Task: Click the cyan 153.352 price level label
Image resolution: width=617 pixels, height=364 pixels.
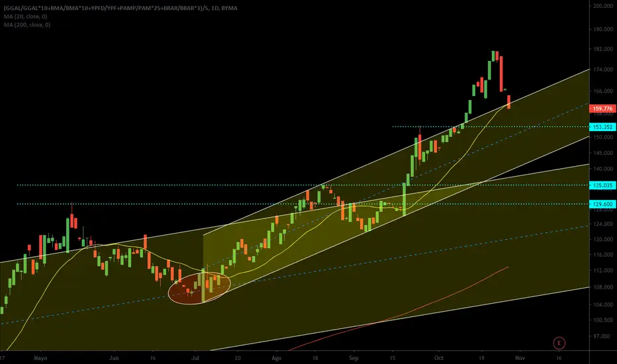Action: tap(602, 126)
